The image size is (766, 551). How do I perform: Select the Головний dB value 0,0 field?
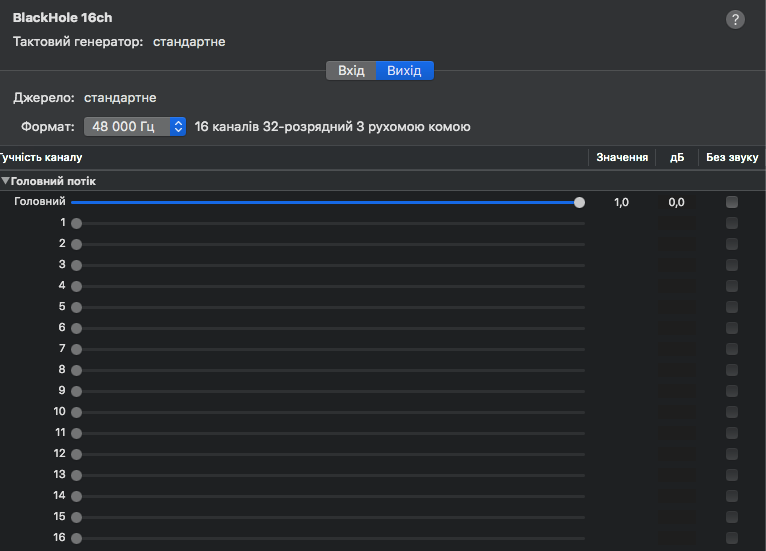pos(677,202)
